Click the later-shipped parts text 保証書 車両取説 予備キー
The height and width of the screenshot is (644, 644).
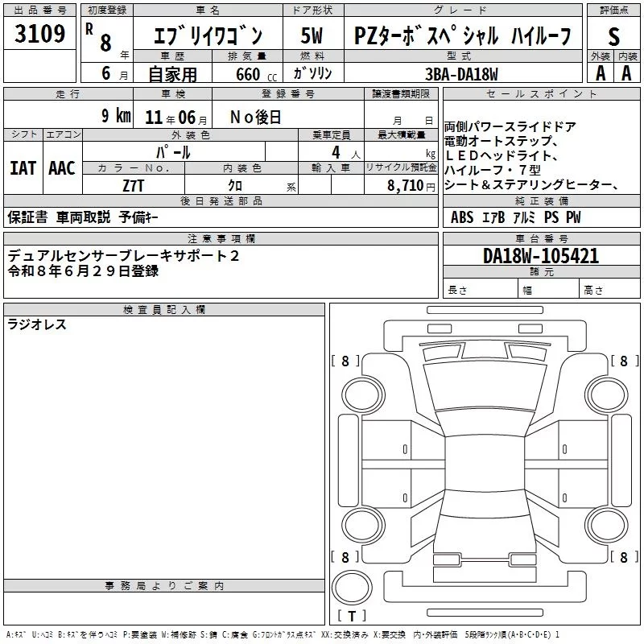[x=83, y=217]
